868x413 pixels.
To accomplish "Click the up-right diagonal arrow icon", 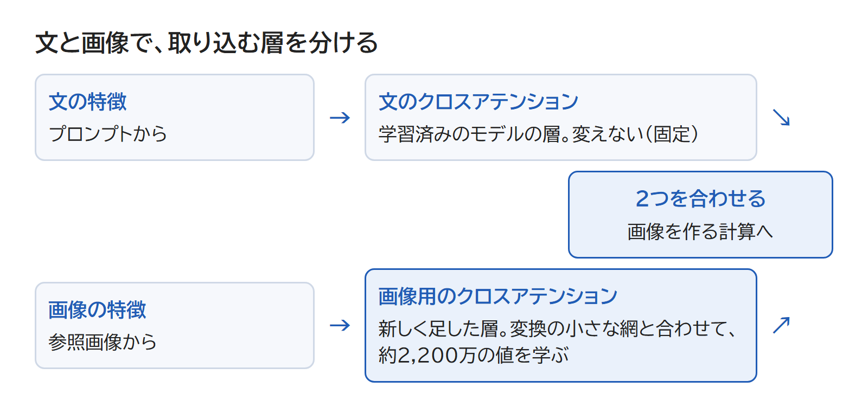I will pos(781,325).
